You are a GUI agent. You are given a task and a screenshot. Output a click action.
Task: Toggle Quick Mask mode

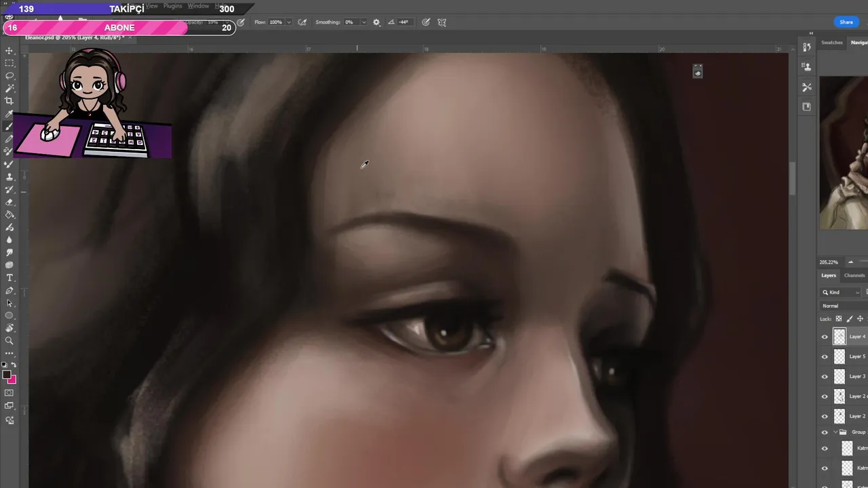(x=9, y=393)
